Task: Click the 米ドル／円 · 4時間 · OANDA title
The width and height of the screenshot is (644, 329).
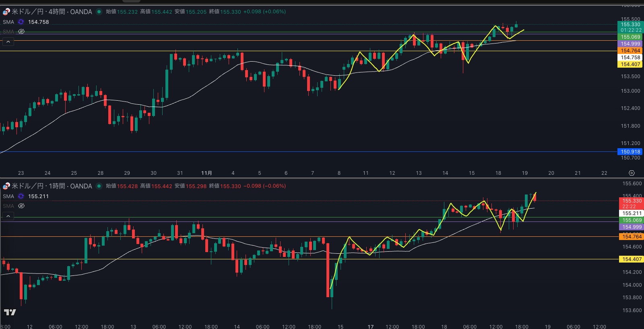Action: point(52,12)
